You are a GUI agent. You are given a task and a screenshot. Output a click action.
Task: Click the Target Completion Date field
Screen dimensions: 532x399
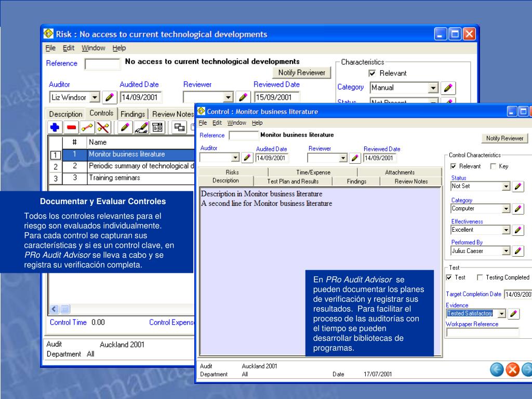coord(518,295)
